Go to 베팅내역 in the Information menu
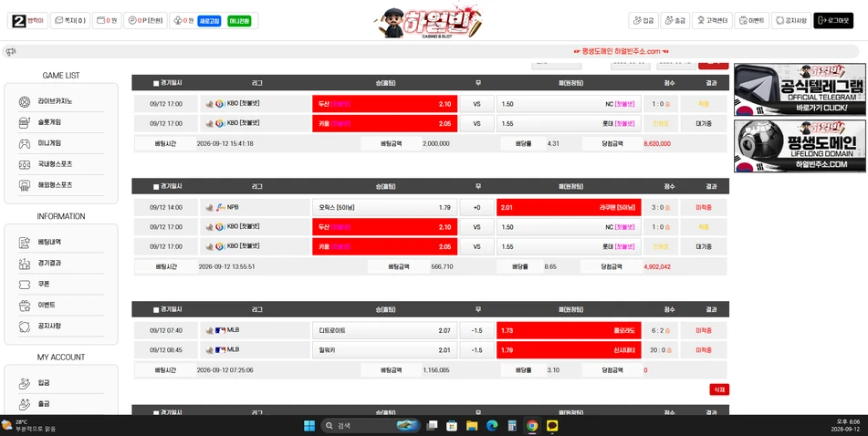Image resolution: width=868 pixels, height=436 pixels. click(49, 242)
